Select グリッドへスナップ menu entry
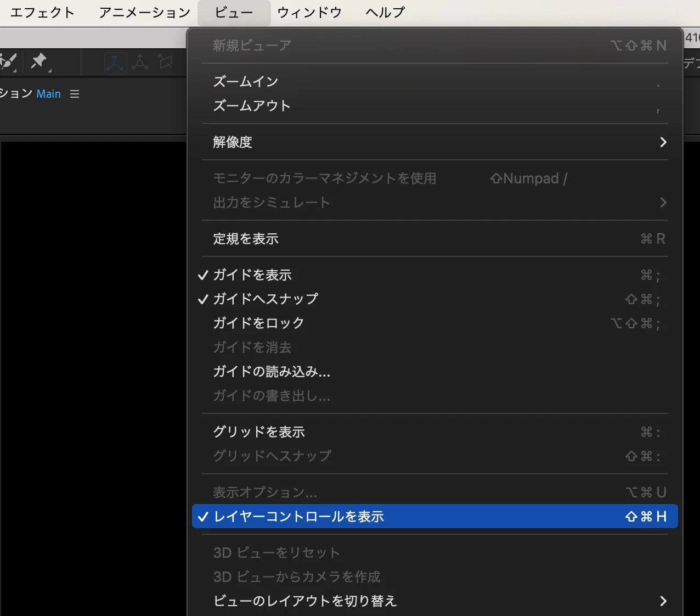The width and height of the screenshot is (700, 616). click(x=435, y=456)
